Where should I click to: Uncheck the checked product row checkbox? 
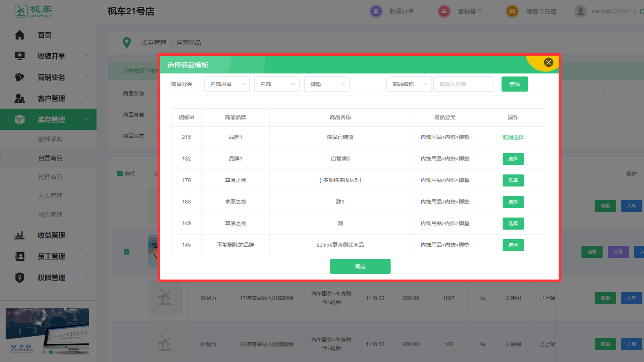126,252
